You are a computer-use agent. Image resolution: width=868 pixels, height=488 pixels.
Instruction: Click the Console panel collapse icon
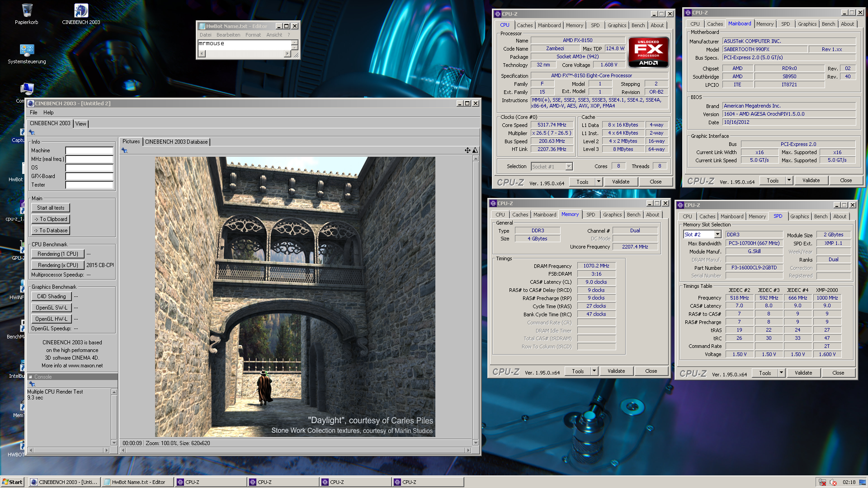31,377
